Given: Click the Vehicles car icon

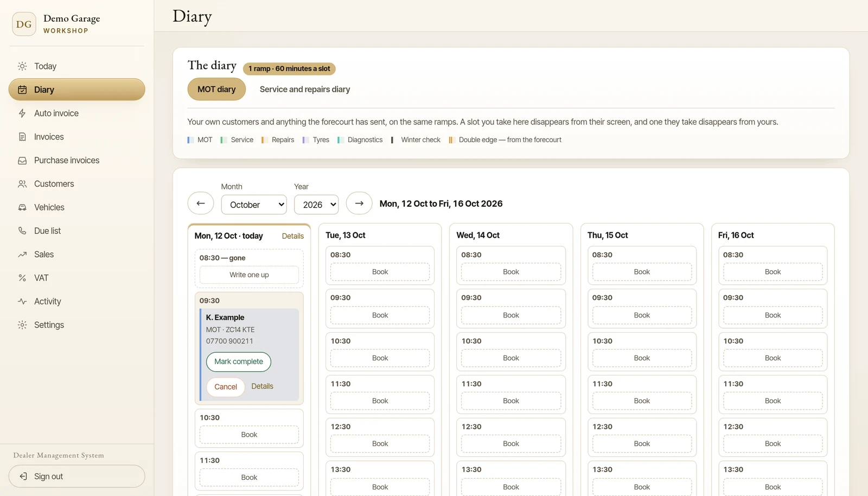Looking at the screenshot, I should [x=22, y=207].
